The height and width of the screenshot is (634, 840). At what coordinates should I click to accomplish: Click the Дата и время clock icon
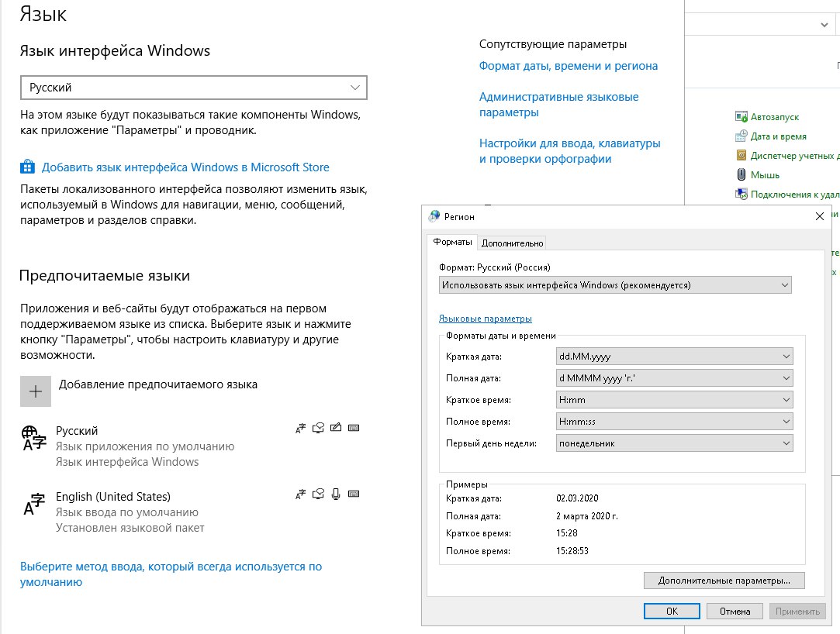point(741,136)
